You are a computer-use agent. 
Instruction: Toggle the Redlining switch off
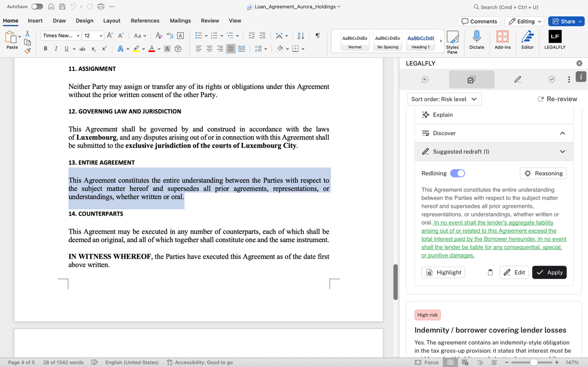point(458,173)
